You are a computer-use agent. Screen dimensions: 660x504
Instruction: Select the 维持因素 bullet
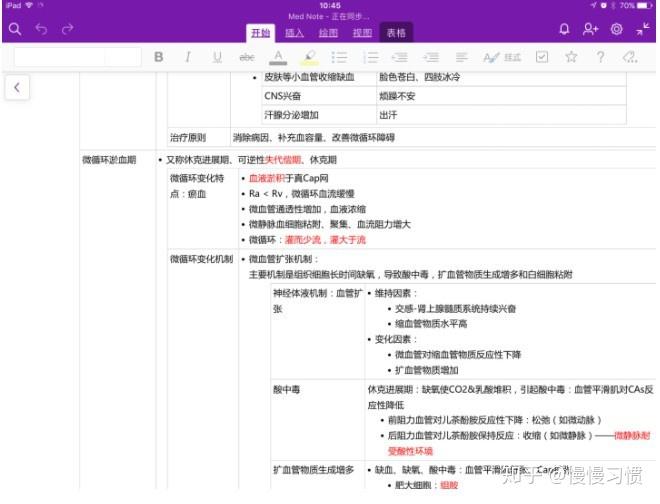[396, 293]
